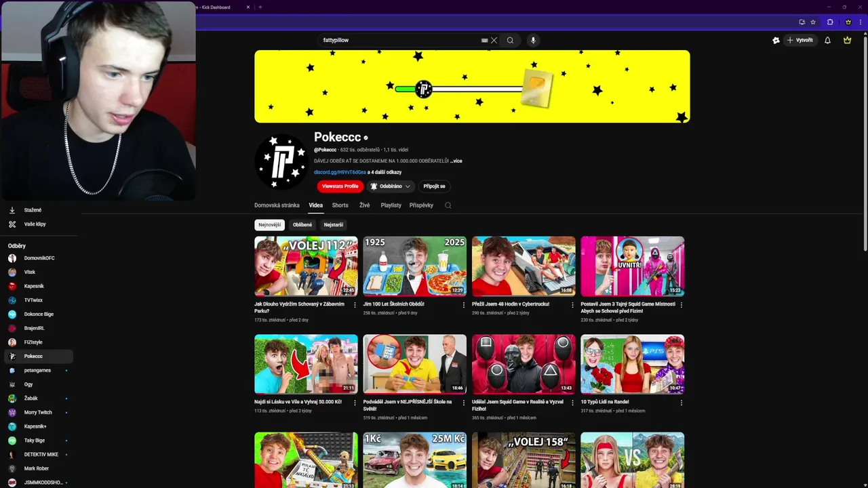Select the Nejnovější sort chip

pyautogui.click(x=269, y=225)
